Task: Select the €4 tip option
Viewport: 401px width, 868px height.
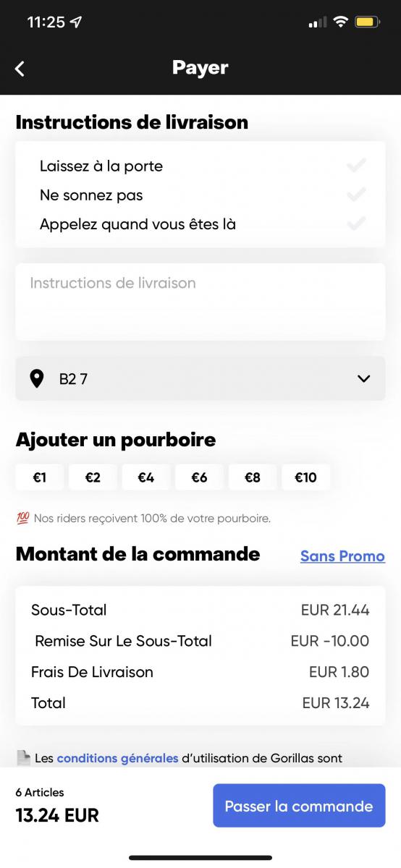Action: coord(146,477)
